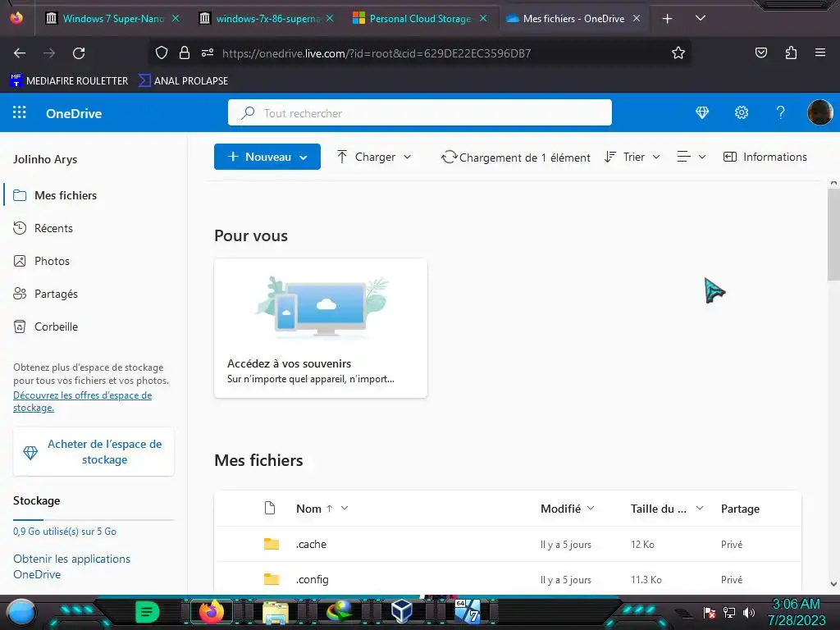Open the Firefox hamburger menu
Screen dimensions: 840x630
(x=820, y=52)
